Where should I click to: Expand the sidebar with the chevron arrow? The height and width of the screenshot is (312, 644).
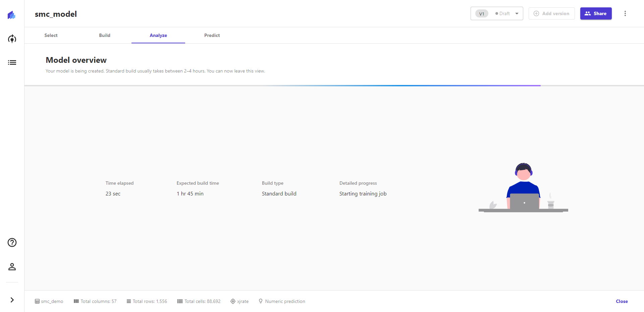point(12,300)
